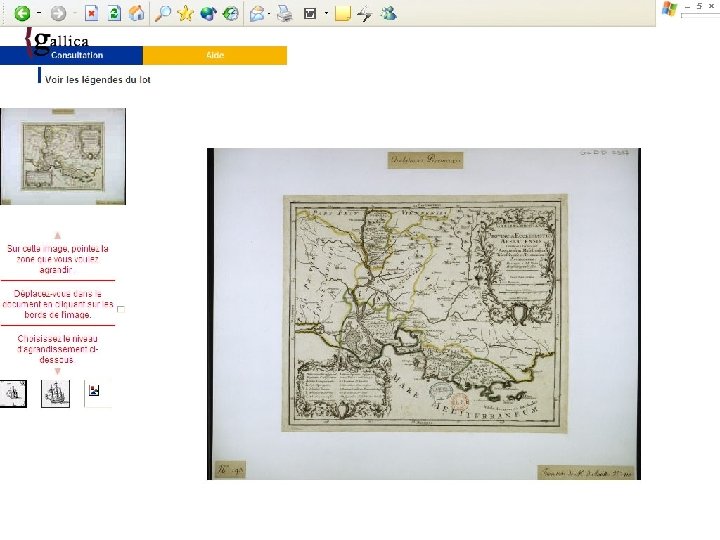Image resolution: width=720 pixels, height=540 pixels.
Task: Toggle the small checkbox beside navigation instructions
Action: coord(121,309)
